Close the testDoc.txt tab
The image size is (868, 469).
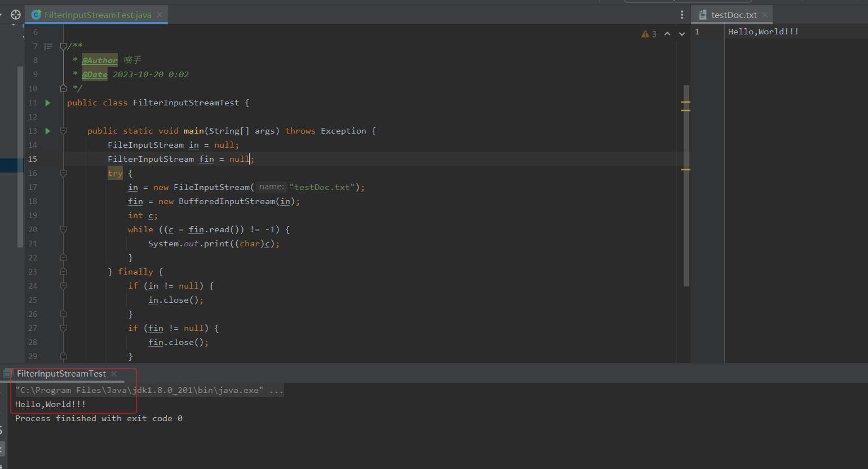pos(765,15)
